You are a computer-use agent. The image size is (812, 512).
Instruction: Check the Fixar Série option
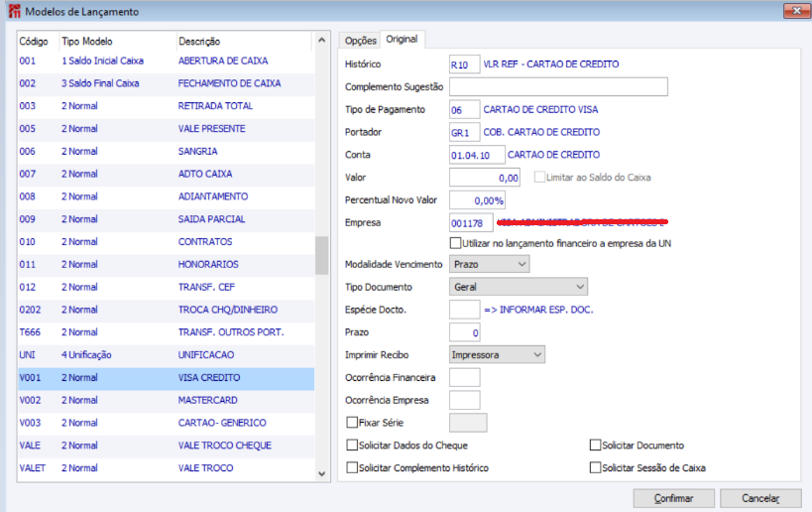point(352,423)
